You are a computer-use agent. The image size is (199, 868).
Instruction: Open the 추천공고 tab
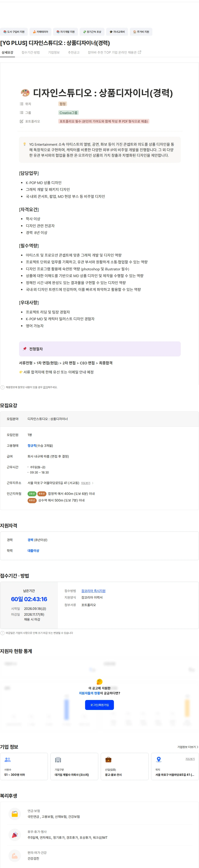[x=74, y=53]
